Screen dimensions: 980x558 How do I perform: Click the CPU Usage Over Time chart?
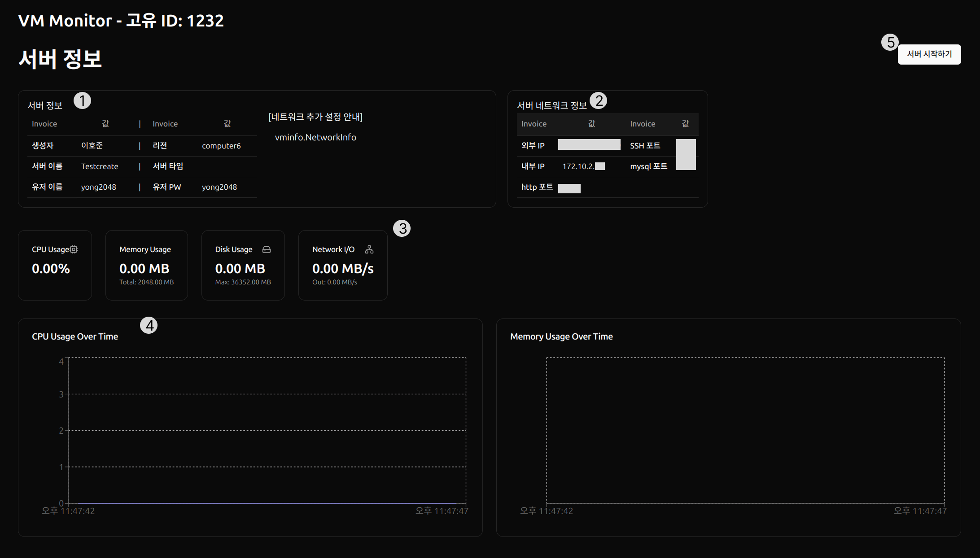(x=267, y=430)
